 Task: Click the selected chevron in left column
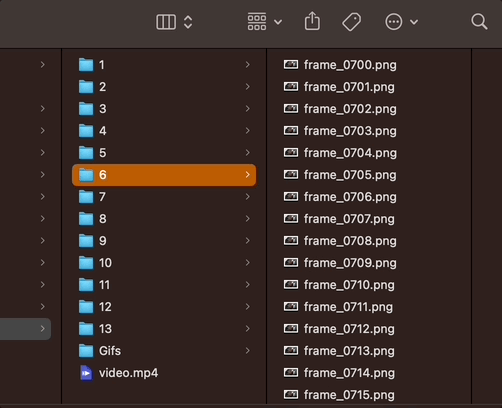tap(43, 329)
